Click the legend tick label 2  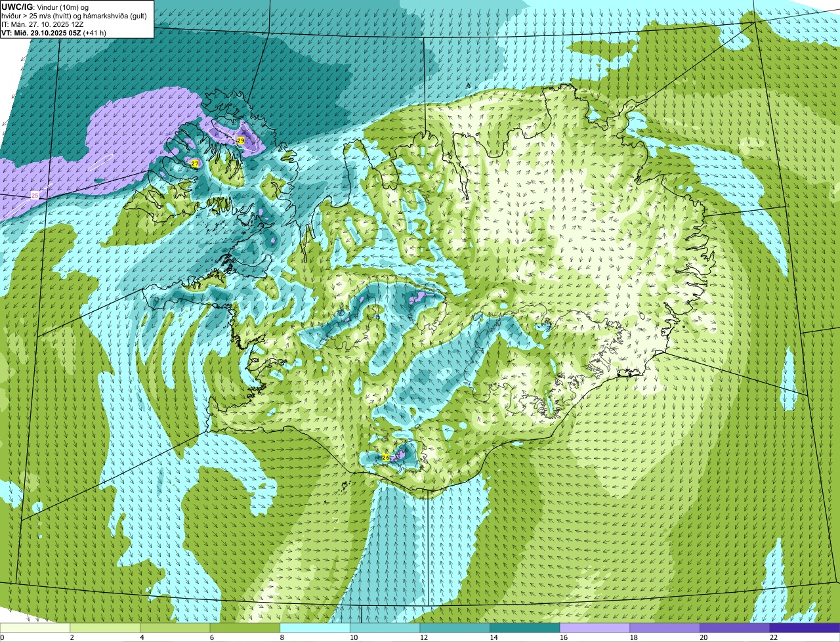click(x=72, y=637)
